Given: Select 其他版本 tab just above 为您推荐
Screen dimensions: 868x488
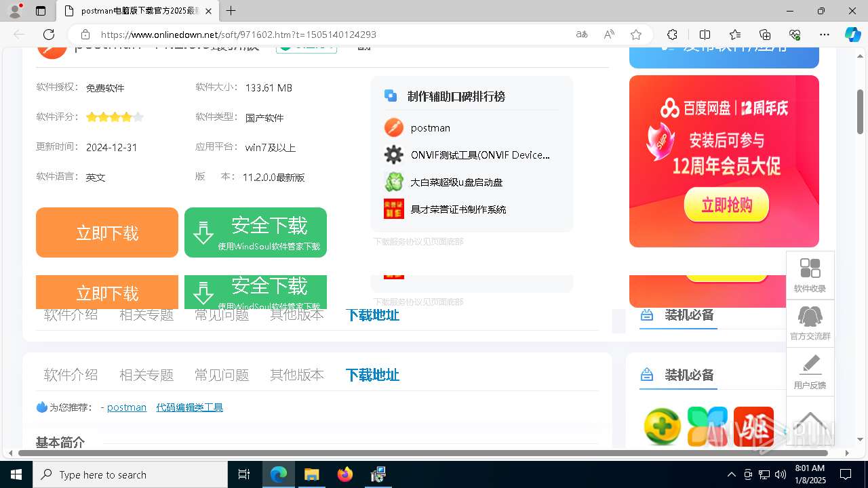Looking at the screenshot, I should pyautogui.click(x=297, y=375).
